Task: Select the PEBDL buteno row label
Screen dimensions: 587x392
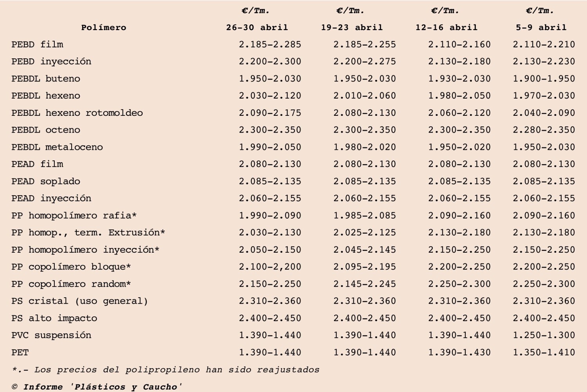Action: click(46, 79)
